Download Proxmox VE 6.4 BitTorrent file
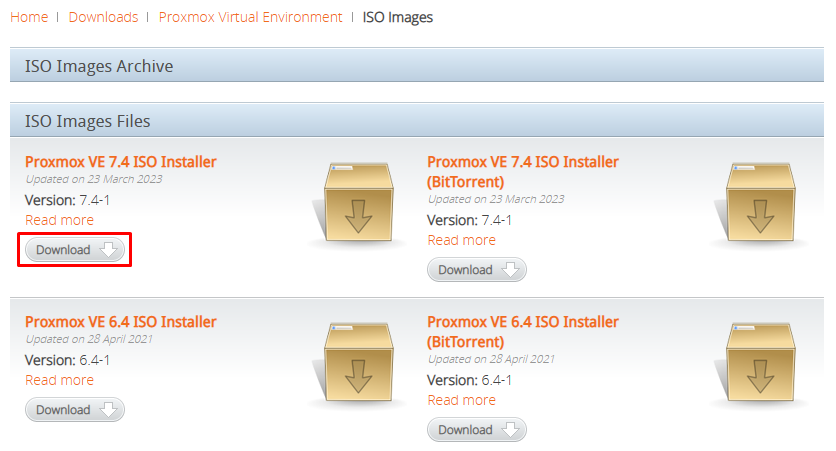Image resolution: width=836 pixels, height=451 pixels. click(x=477, y=430)
